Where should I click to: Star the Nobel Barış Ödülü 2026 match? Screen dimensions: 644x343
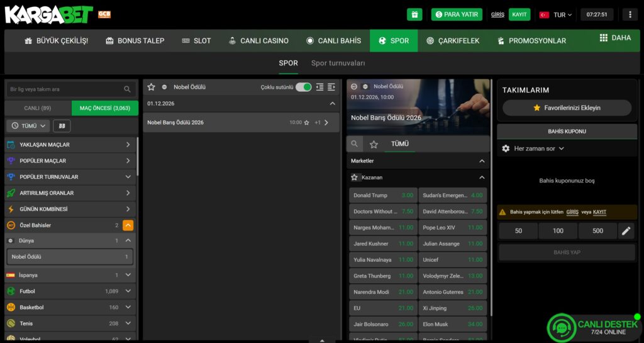pyautogui.click(x=306, y=123)
